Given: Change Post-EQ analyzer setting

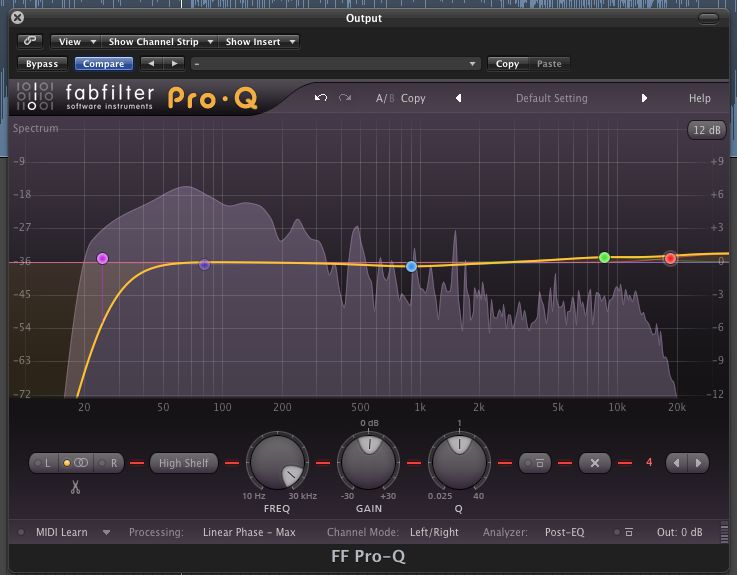Looking at the screenshot, I should point(564,532).
